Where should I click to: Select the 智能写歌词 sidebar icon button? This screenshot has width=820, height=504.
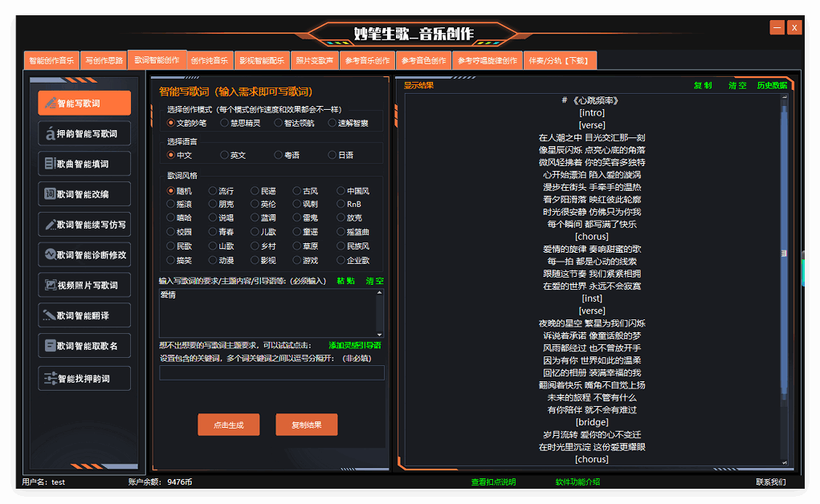(84, 103)
